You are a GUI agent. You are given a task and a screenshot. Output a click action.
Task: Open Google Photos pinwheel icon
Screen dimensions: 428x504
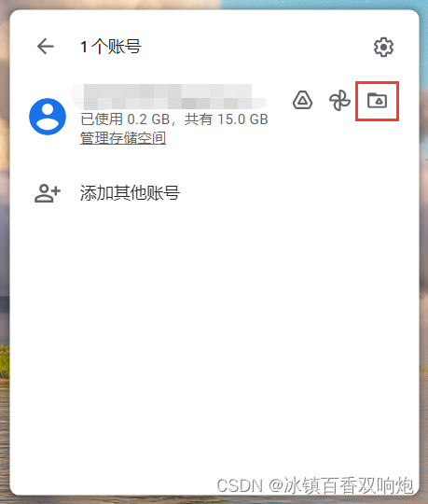pyautogui.click(x=339, y=100)
